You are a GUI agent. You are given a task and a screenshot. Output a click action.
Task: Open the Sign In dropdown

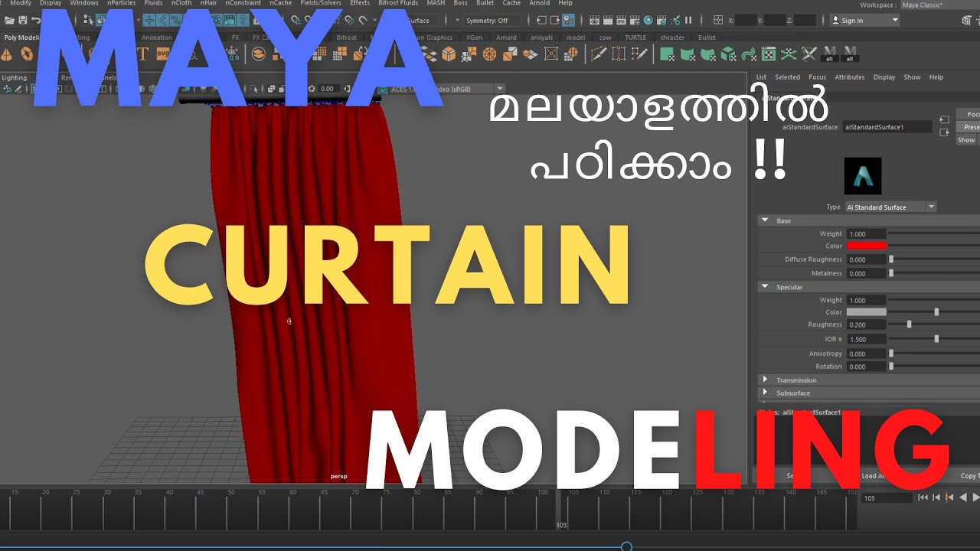pyautogui.click(x=864, y=21)
